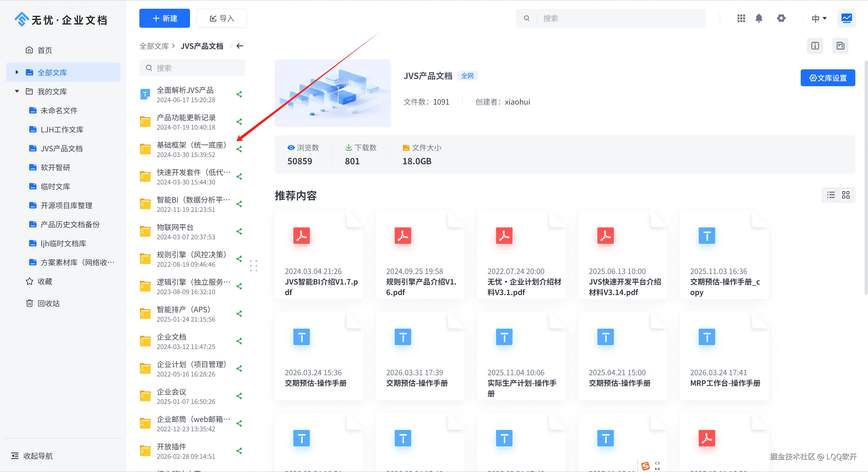Expand the 全部文库 tree arrow
The width and height of the screenshot is (868, 472).
click(17, 72)
